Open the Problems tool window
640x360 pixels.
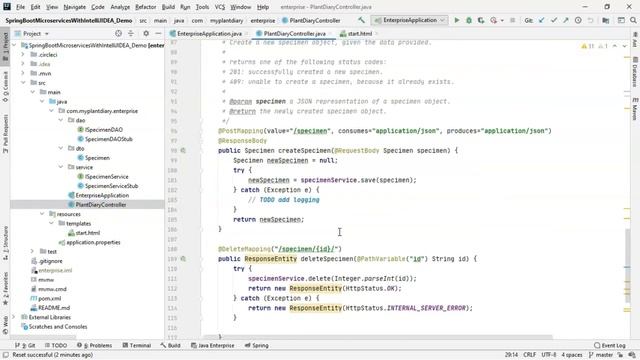pos(94,345)
